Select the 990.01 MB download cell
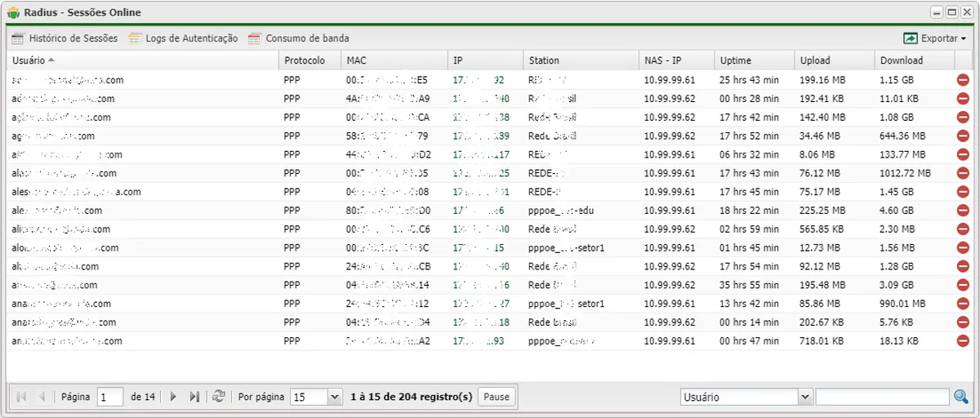The height and width of the screenshot is (418, 980). pos(915,305)
